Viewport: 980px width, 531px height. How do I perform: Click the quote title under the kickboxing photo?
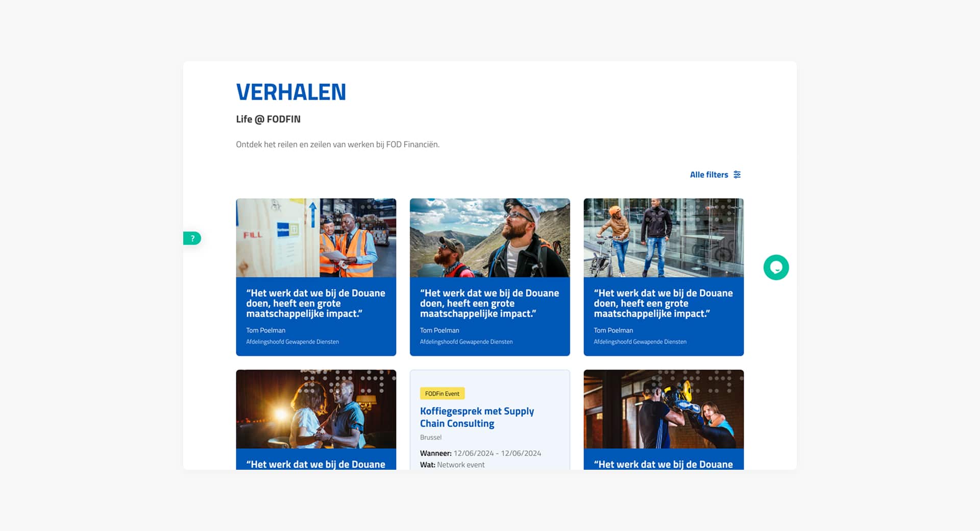click(x=663, y=464)
